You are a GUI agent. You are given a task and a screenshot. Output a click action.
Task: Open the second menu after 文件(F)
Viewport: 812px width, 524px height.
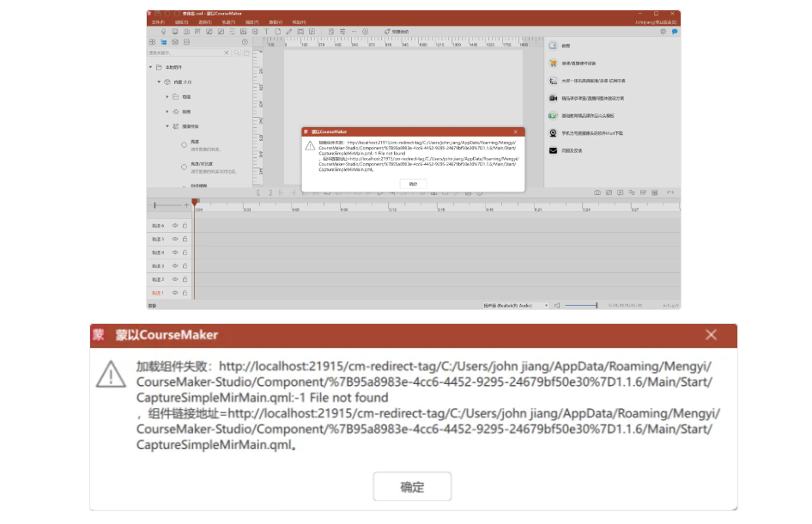182,22
